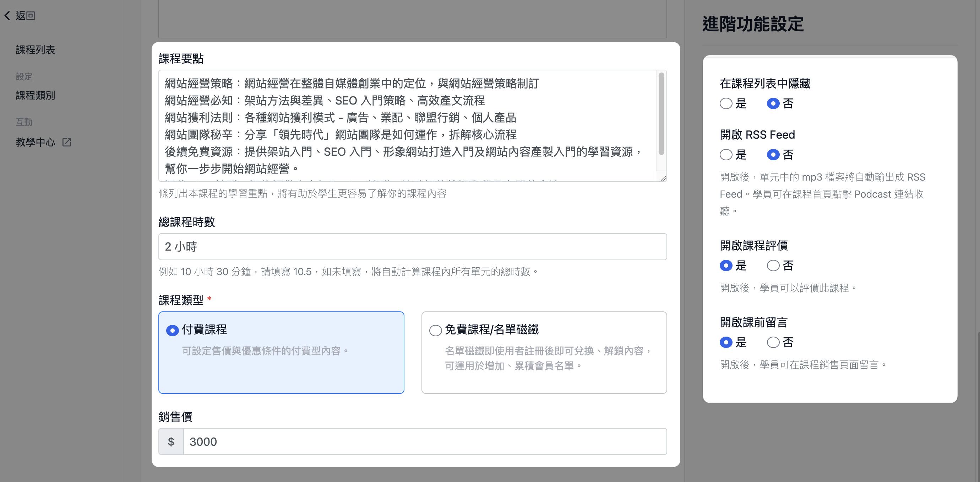This screenshot has width=980, height=482.
Task: Click the back chevron arrow icon
Action: pos(7,16)
